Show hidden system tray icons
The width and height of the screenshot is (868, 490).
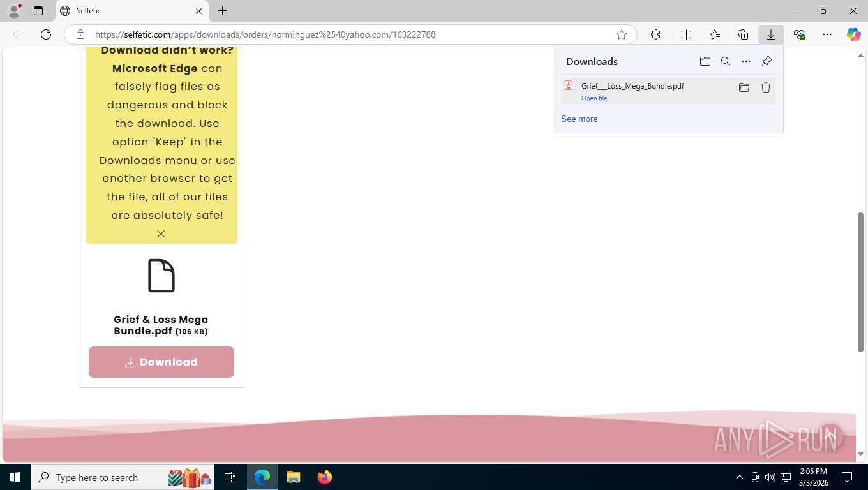(739, 477)
